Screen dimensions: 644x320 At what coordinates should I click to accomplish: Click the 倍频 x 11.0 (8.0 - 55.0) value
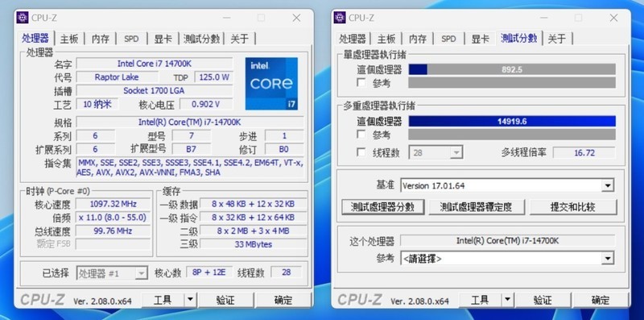tap(113, 217)
